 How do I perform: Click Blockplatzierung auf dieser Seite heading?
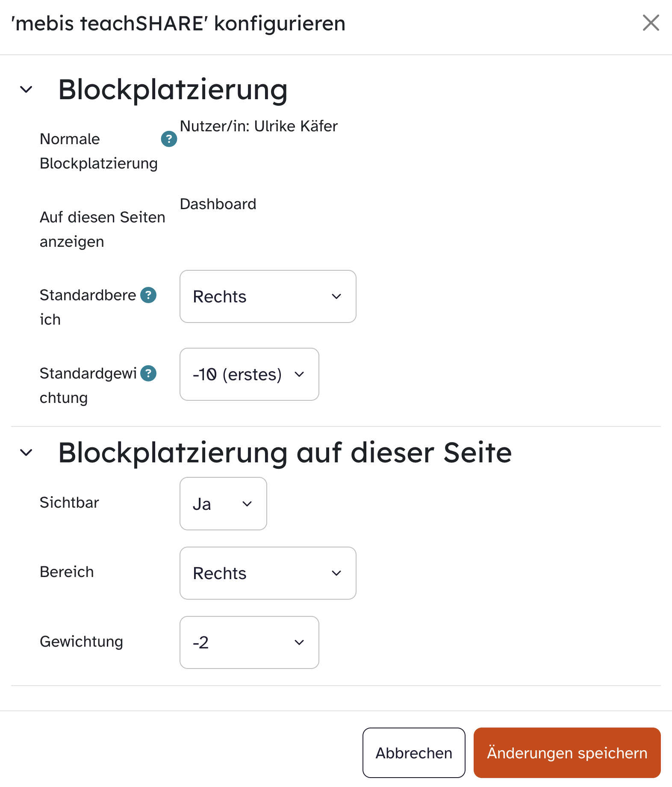(x=285, y=453)
